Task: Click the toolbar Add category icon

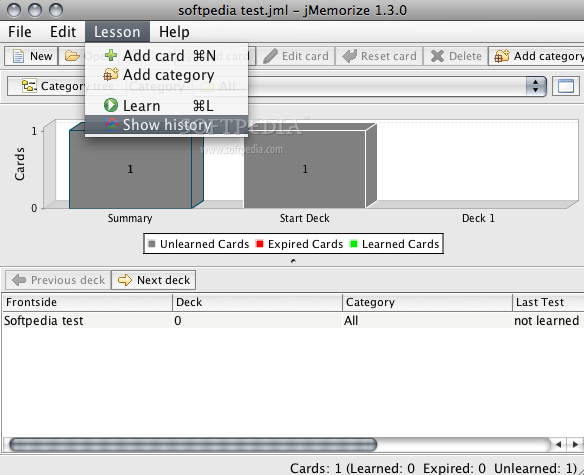Action: pos(502,56)
